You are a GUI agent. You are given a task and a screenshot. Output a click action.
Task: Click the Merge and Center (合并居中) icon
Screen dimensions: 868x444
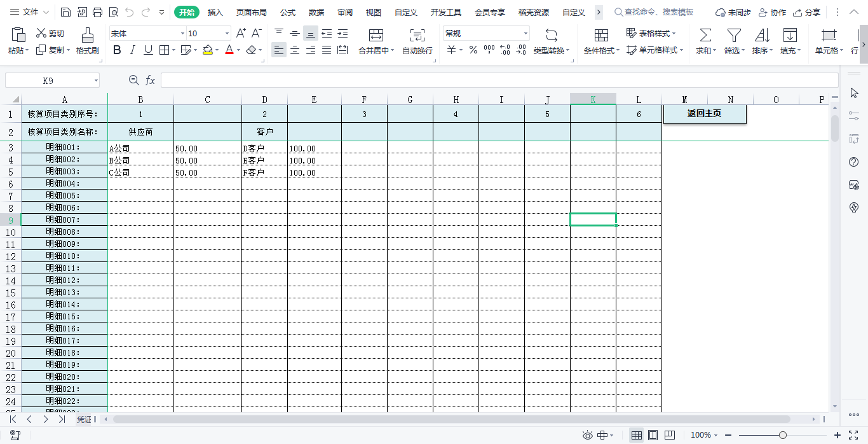[376, 36]
